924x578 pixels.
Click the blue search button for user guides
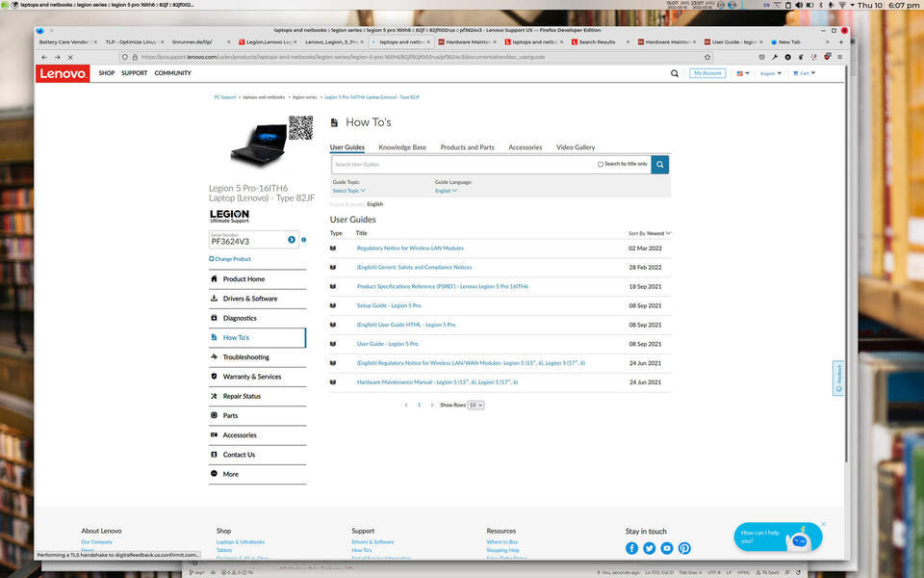click(660, 165)
